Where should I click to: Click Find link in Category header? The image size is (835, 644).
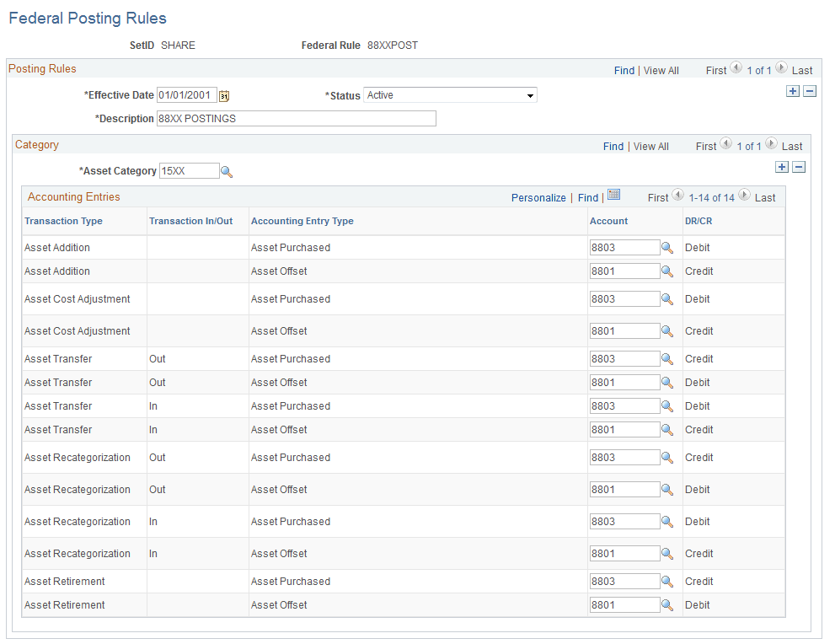pos(613,147)
